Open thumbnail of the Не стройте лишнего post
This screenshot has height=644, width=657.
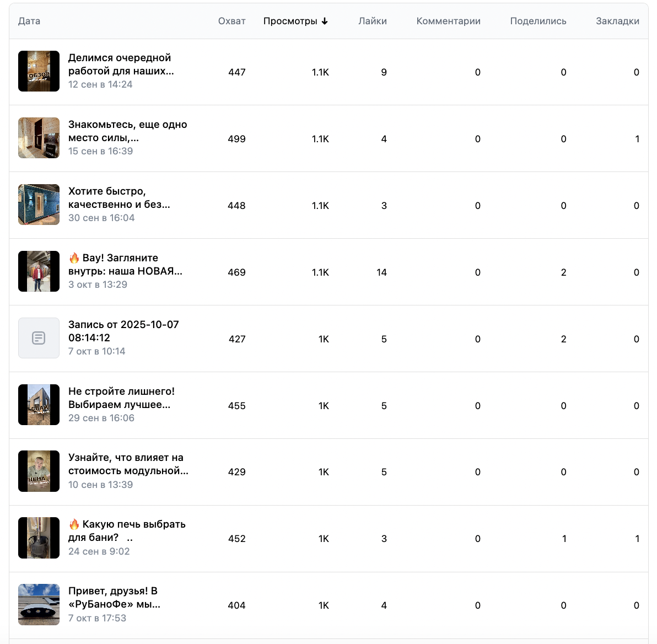click(39, 405)
